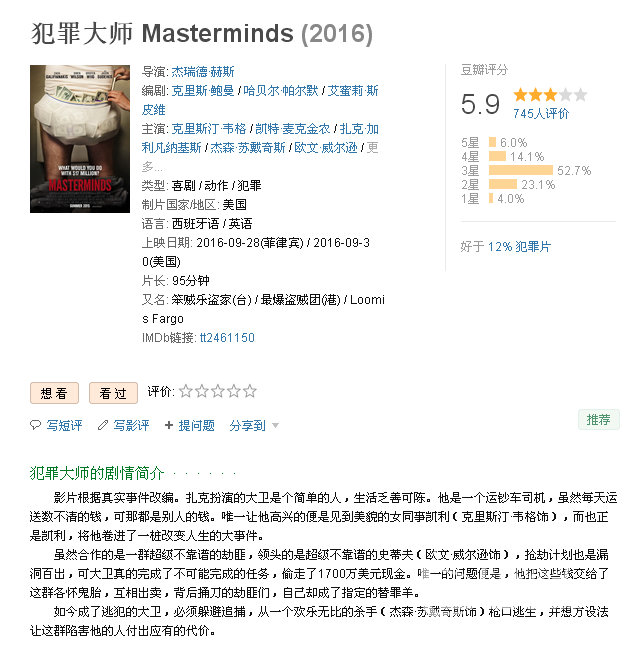Screen dimensions: 631x650
Task: Open the Masterminds movie poster thumbnail
Action: coord(80,139)
